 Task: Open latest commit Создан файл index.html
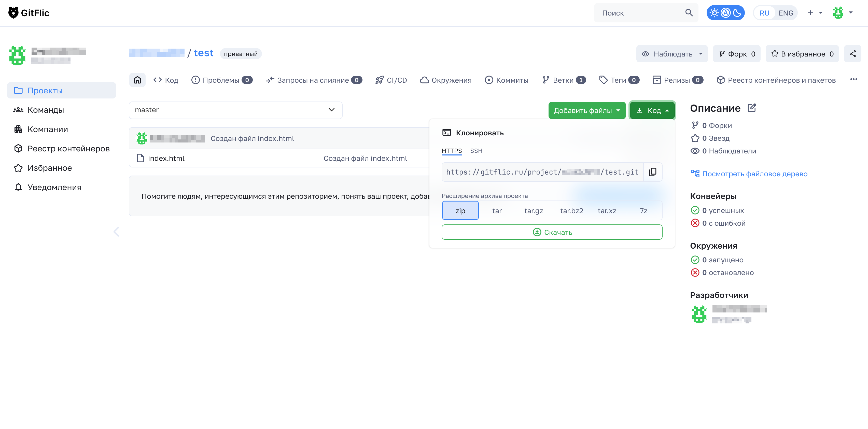tap(252, 138)
